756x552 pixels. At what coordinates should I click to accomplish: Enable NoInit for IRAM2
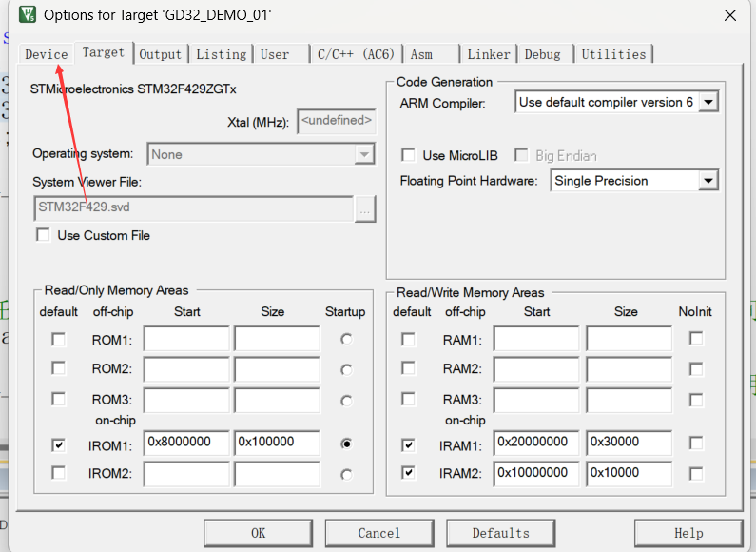[696, 474]
